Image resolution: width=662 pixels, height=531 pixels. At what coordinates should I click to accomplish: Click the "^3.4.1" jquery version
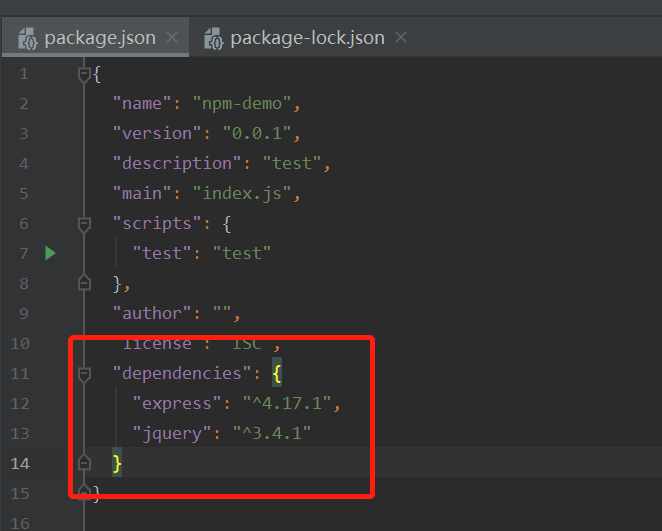click(x=272, y=433)
